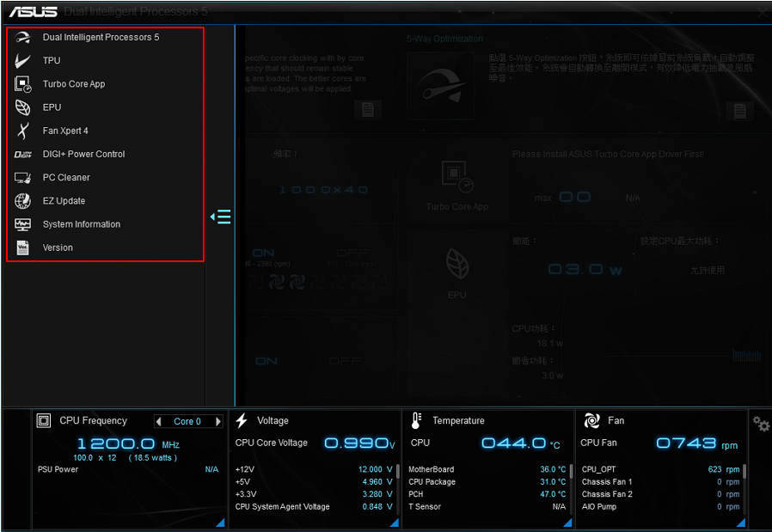772x532 pixels.
Task: Switch to the next CPU core
Action: [x=218, y=422]
